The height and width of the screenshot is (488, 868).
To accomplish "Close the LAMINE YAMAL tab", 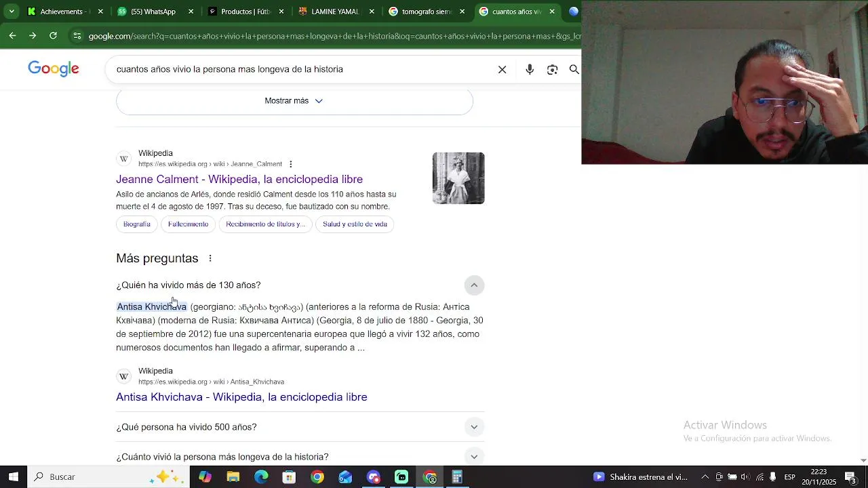I will coord(372,12).
